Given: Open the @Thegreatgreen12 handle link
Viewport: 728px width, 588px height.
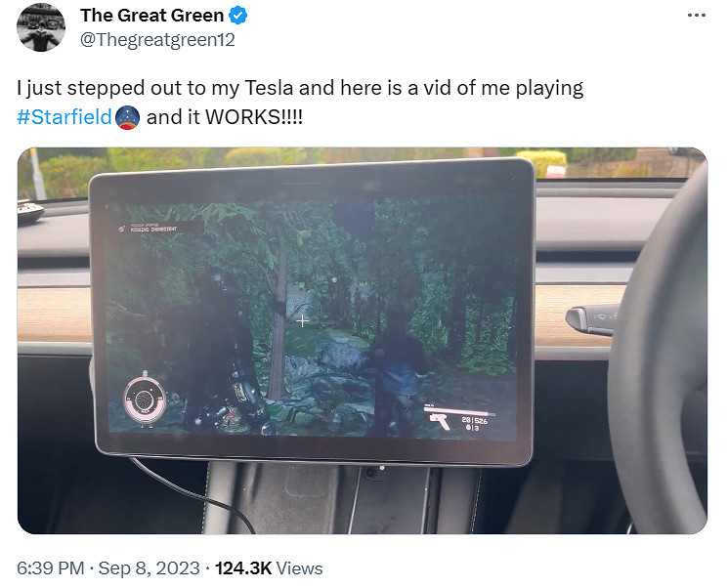Looking at the screenshot, I should click(x=157, y=40).
